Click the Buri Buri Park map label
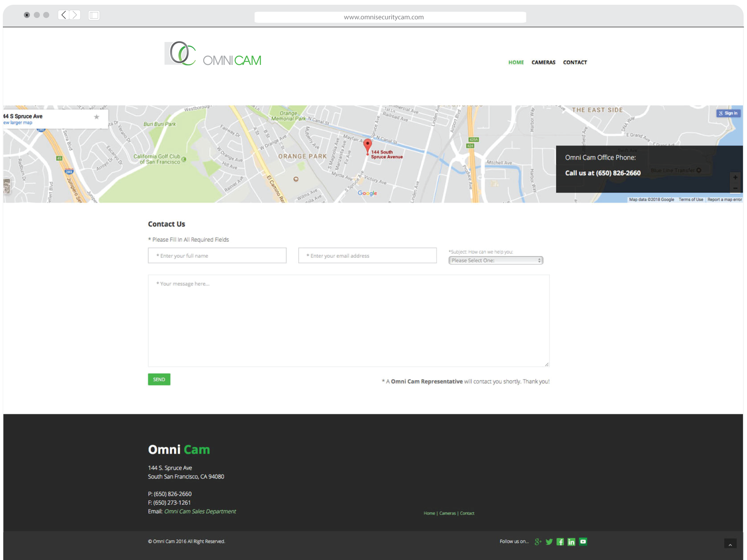This screenshot has height=560, width=747. click(159, 124)
